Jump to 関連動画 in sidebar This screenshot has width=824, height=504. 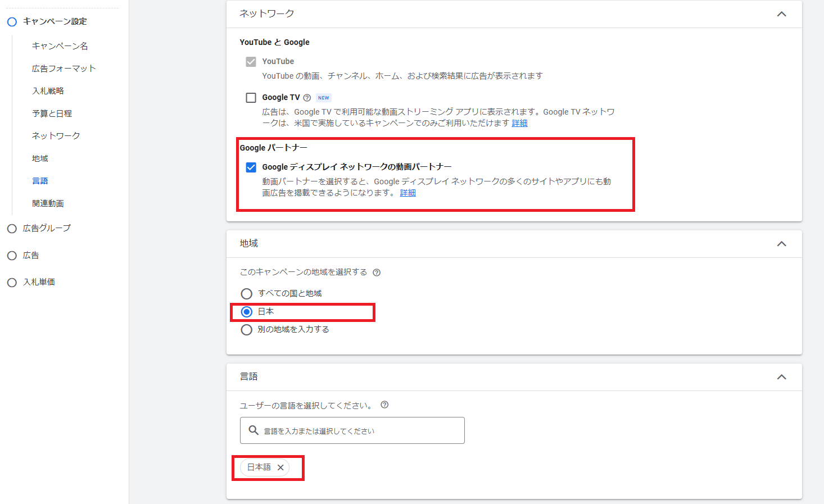(48, 203)
